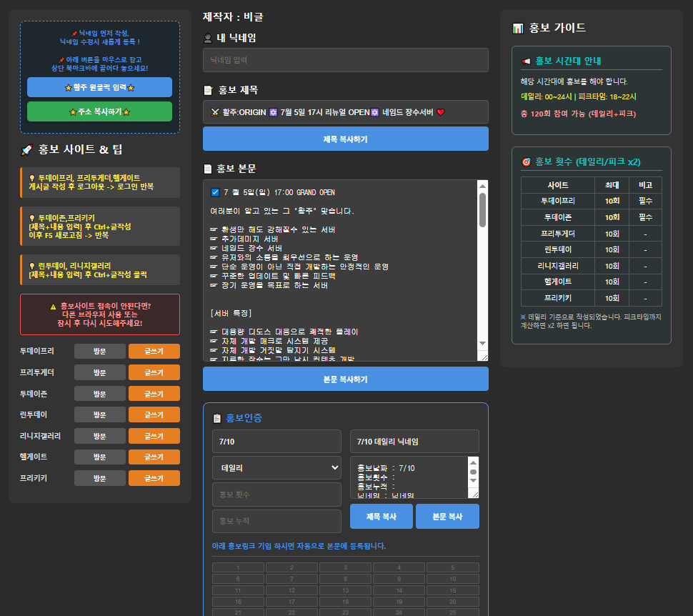Click the chart icon beside 홍보 가이드

pos(517,29)
